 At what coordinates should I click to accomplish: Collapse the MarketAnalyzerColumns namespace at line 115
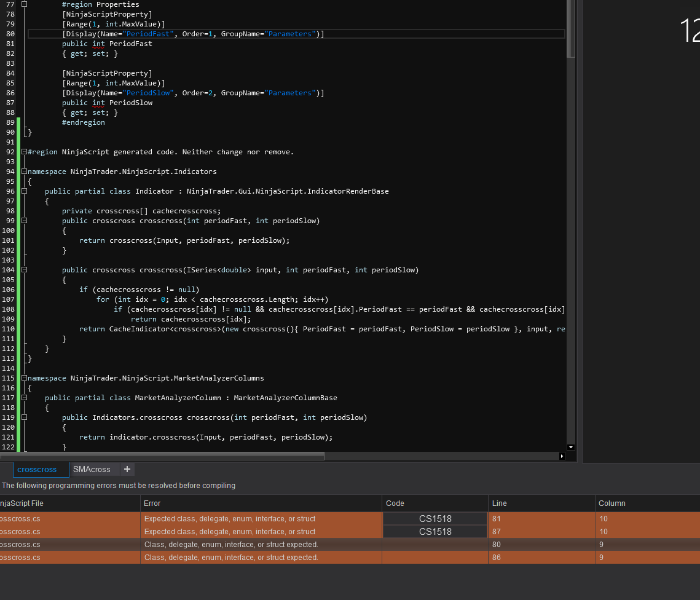[25, 378]
